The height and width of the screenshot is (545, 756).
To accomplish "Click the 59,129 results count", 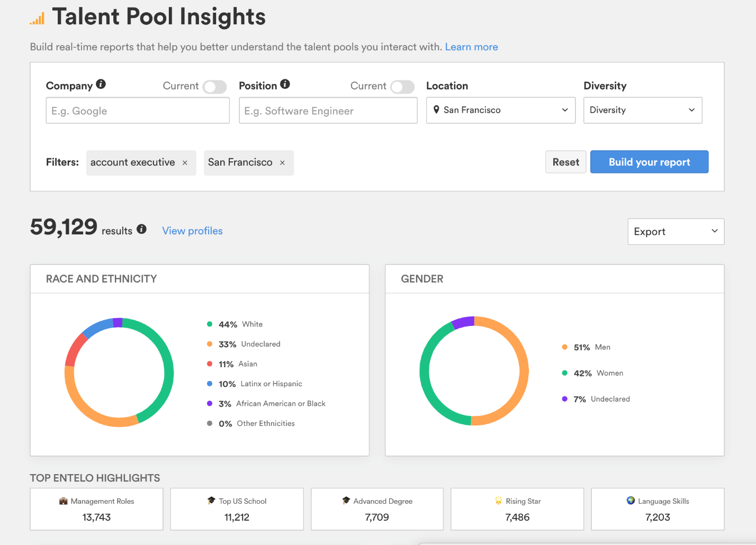I will pos(64,227).
